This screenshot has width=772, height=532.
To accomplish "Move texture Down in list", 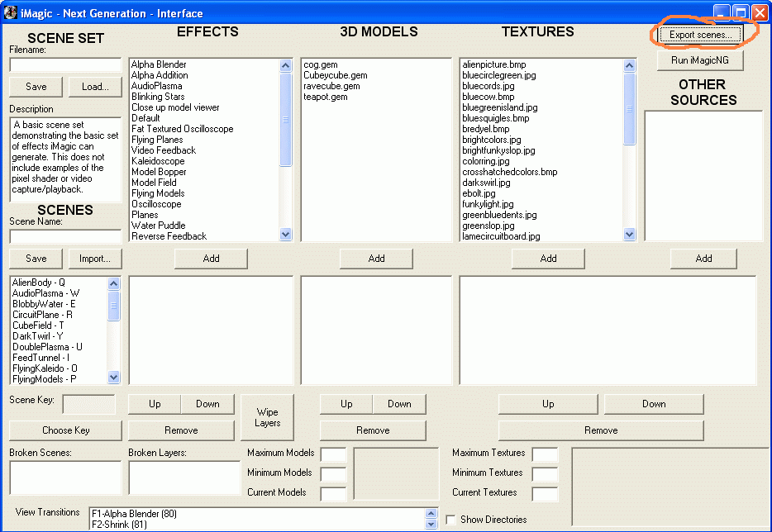I will coord(654,404).
